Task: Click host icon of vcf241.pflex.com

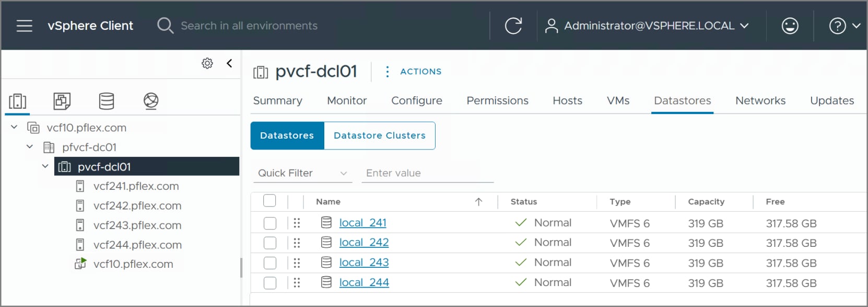Action: [x=80, y=186]
